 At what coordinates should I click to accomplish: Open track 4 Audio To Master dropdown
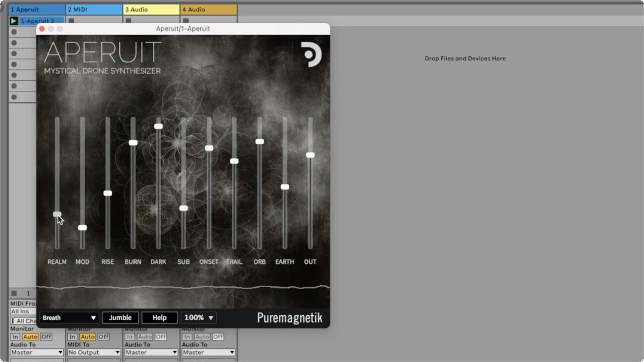point(209,352)
